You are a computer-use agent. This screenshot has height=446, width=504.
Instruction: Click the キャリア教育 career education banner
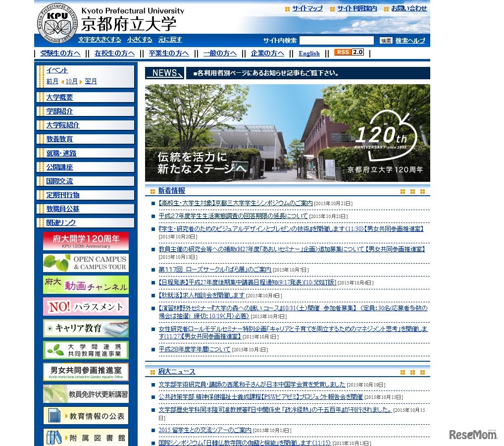(x=85, y=328)
